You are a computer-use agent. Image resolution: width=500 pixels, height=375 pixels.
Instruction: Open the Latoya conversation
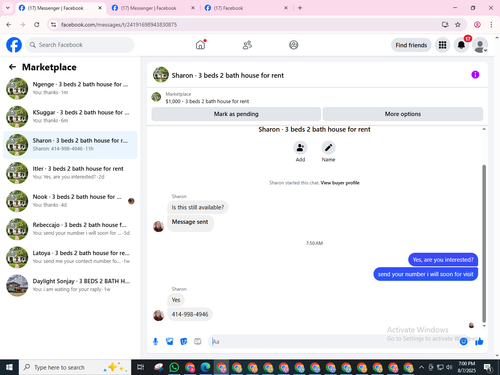pos(70,257)
